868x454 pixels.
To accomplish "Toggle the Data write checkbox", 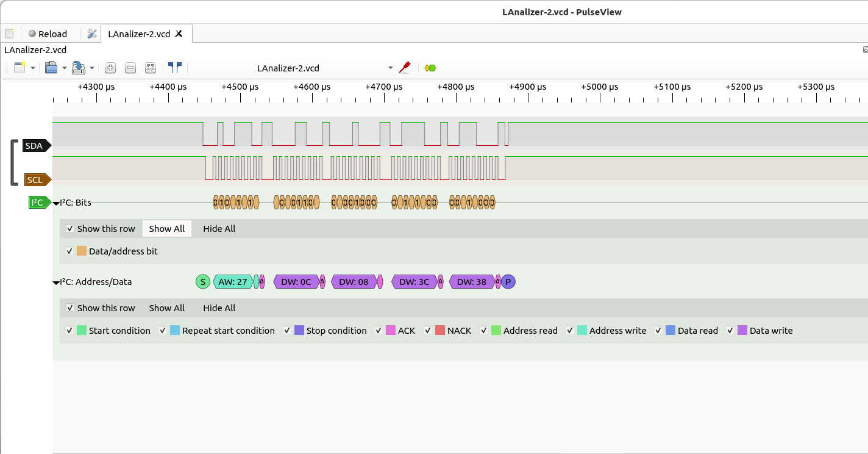I will (730, 331).
